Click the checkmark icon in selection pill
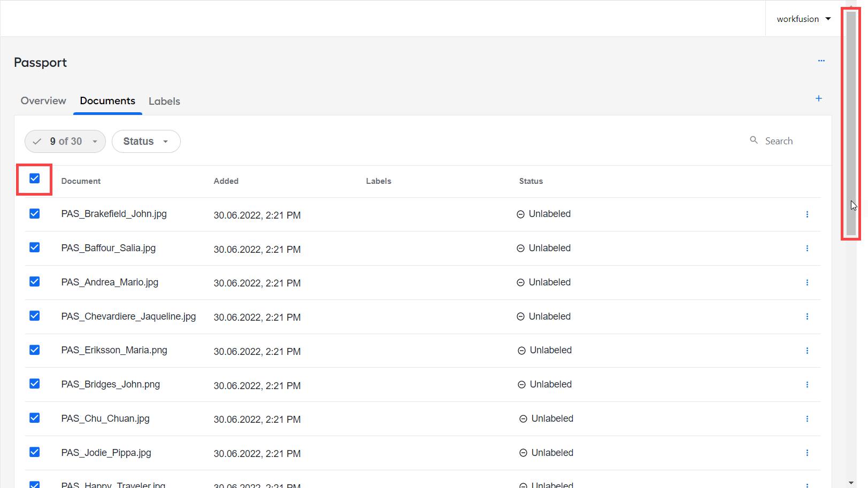 click(x=37, y=142)
